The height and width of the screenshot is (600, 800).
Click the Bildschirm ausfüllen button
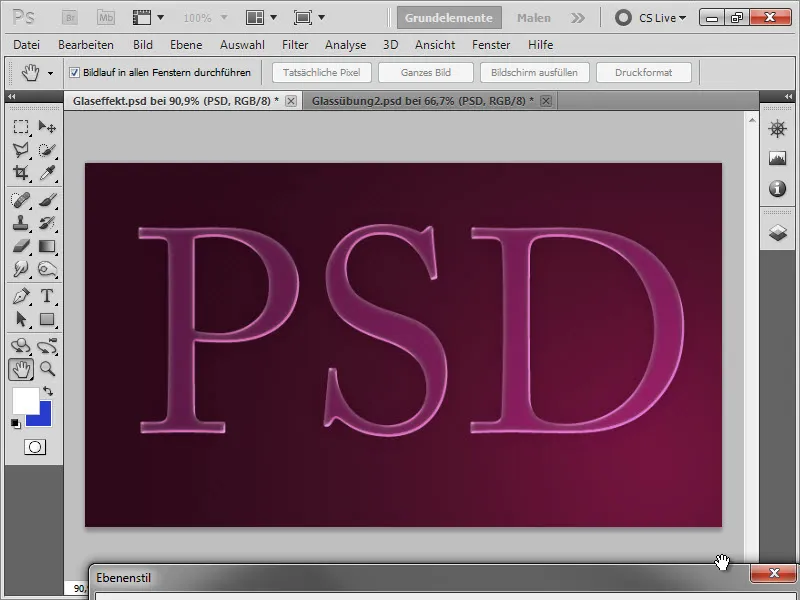535,72
